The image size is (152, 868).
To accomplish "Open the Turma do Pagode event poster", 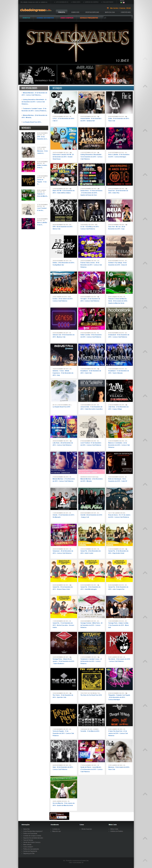I will (64, 715).
